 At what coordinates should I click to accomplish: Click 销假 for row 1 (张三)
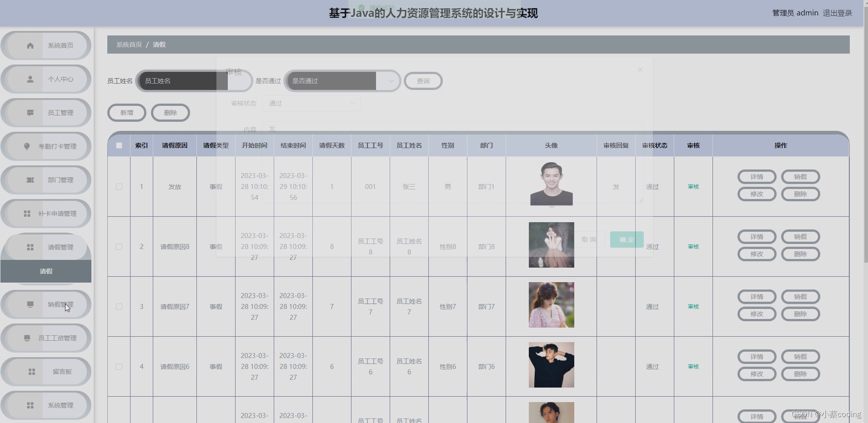[x=800, y=177]
